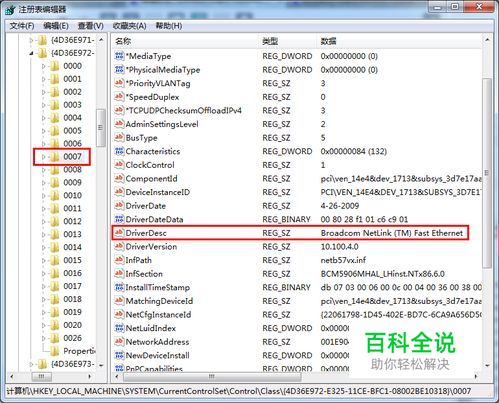This screenshot has width=499, height=403.
Task: Click the DeviceInstanceID string icon
Action: coord(119,192)
